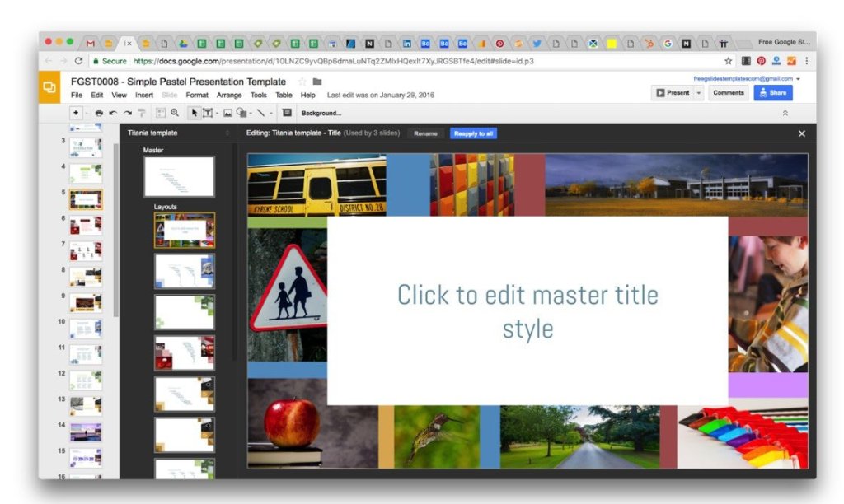The width and height of the screenshot is (844, 504).
Task: Select the arrow cursor tool
Action: point(195,113)
